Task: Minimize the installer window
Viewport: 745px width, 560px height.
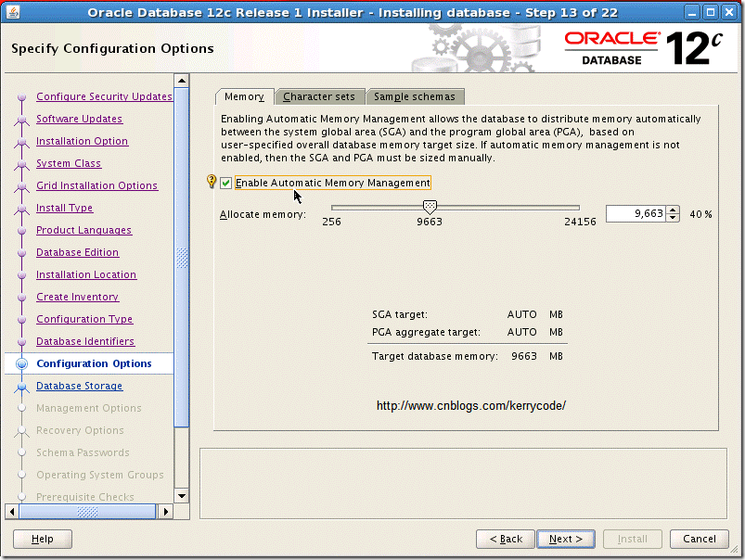Action: pyautogui.click(x=692, y=12)
